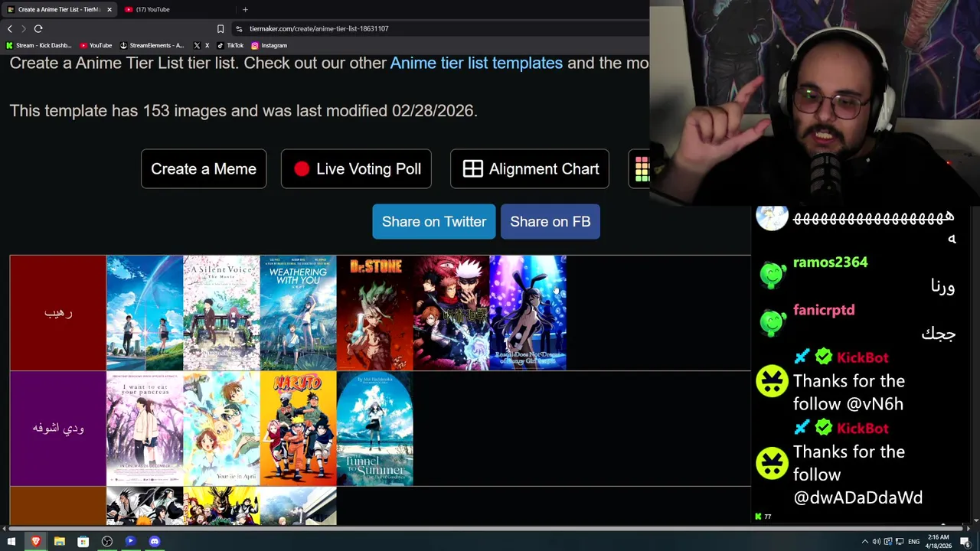Click the browser forward arrow
Viewport: 980px width, 551px height.
tap(24, 28)
